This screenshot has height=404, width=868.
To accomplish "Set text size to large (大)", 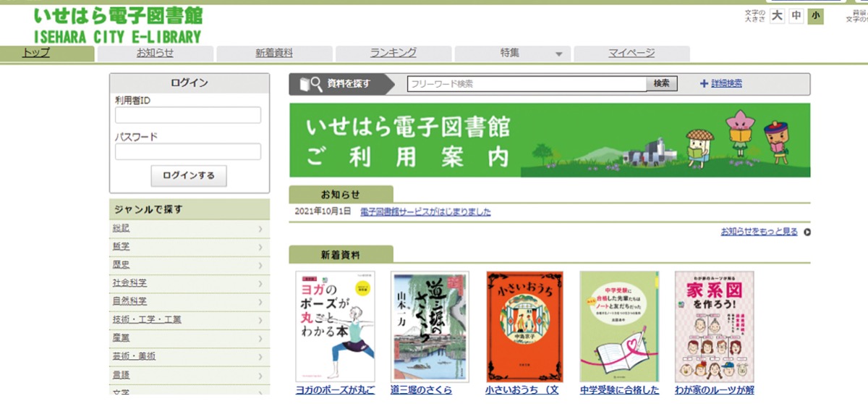I will [x=777, y=16].
